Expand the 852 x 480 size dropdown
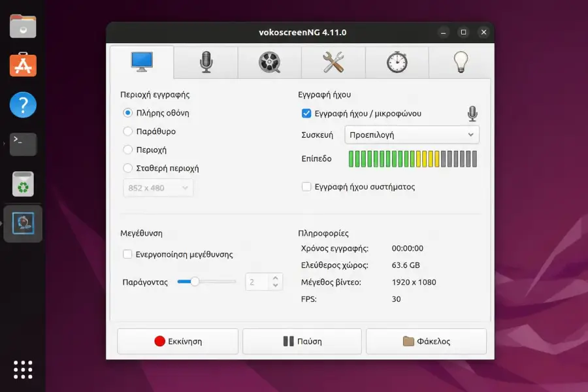The height and width of the screenshot is (392, 588). coord(158,188)
